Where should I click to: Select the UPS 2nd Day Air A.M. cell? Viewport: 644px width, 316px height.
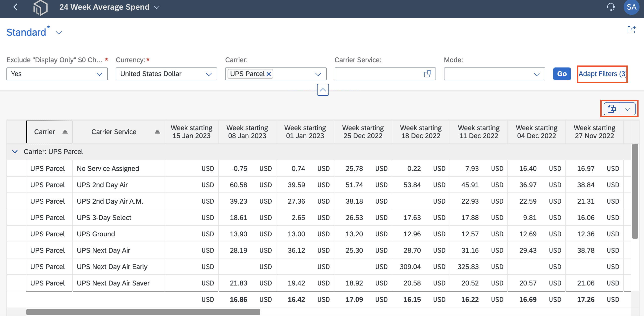pyautogui.click(x=118, y=201)
